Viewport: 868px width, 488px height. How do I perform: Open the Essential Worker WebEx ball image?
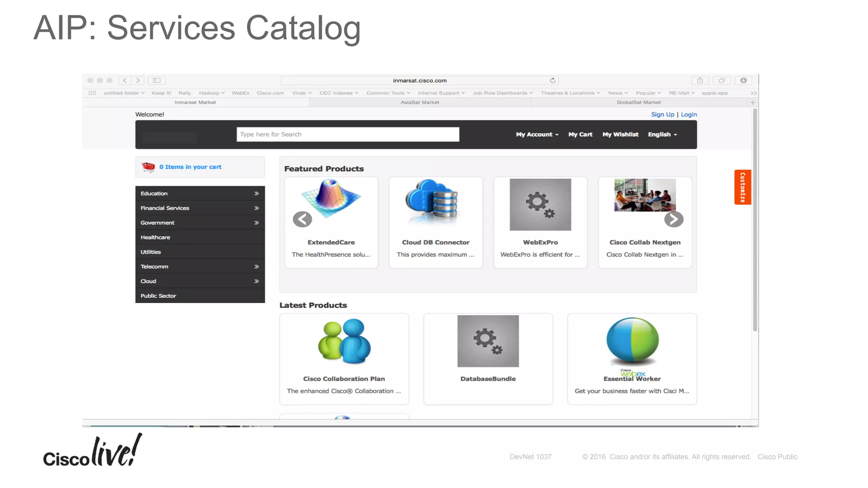pos(632,342)
